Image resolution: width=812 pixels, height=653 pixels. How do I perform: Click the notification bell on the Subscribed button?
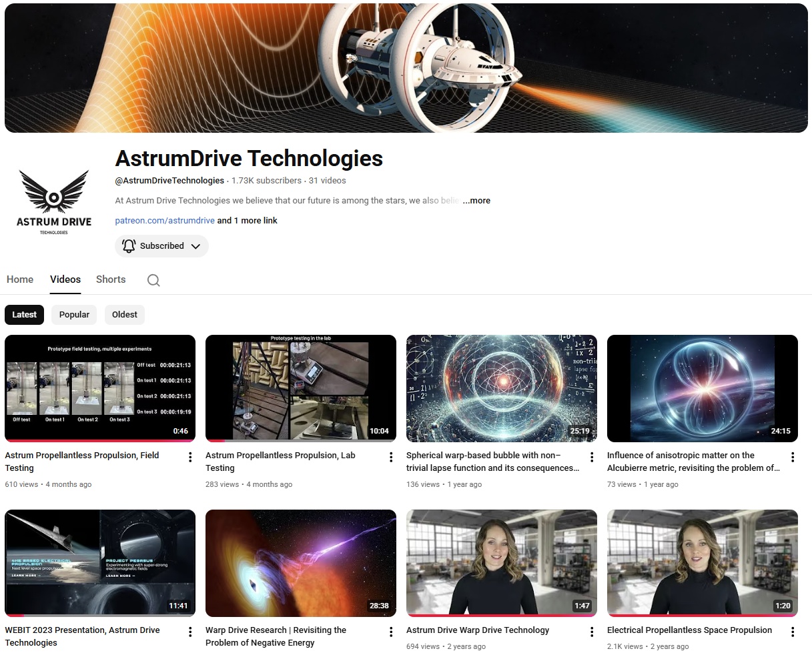pyautogui.click(x=129, y=246)
